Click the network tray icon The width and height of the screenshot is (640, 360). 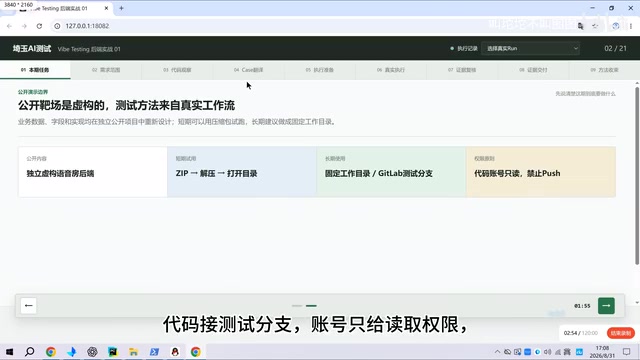[558, 352]
